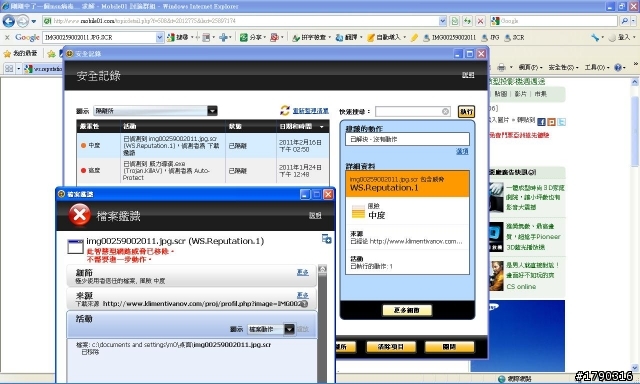Viewport: 640px width, 384px height.
Task: Select the Trojan.KillAV history row
Action: 202,171
